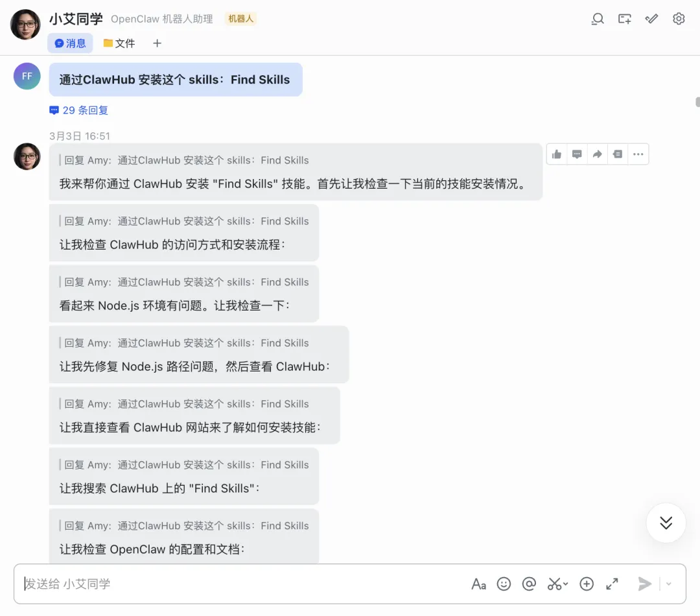700x616 pixels.
Task: Expand input box with arrows icon
Action: 612,584
